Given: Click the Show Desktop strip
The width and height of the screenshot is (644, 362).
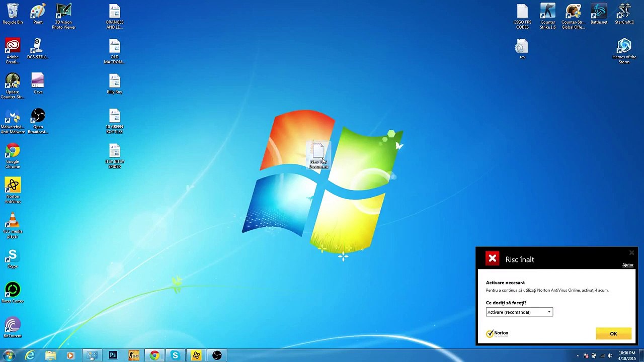Looking at the screenshot, I should [x=641, y=355].
